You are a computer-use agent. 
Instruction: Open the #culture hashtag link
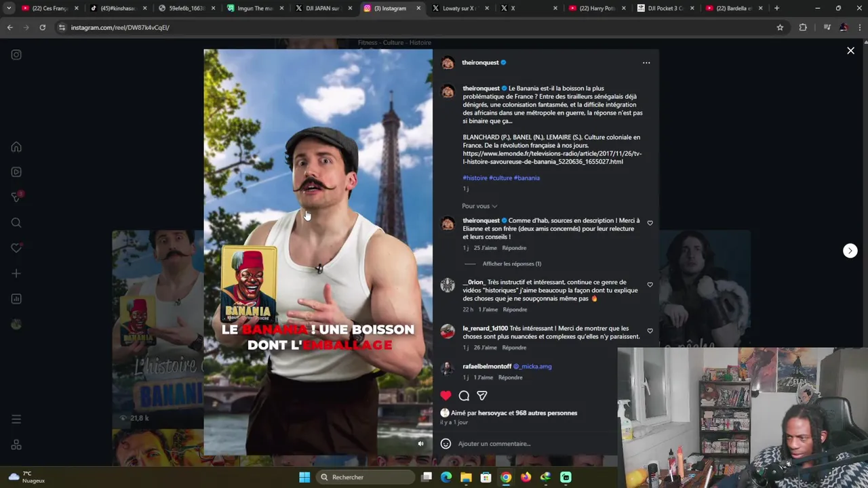[500, 178]
